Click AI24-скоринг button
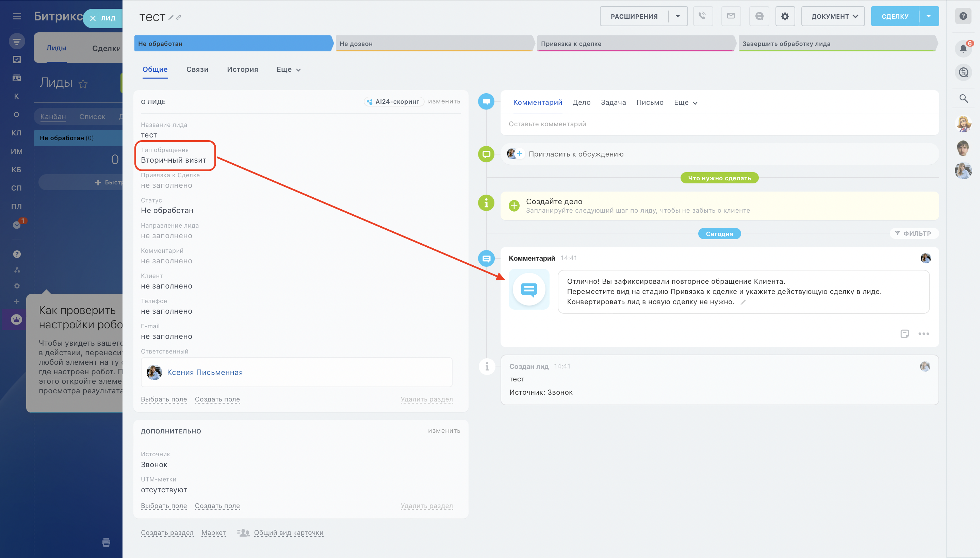The image size is (980, 558). click(x=393, y=101)
